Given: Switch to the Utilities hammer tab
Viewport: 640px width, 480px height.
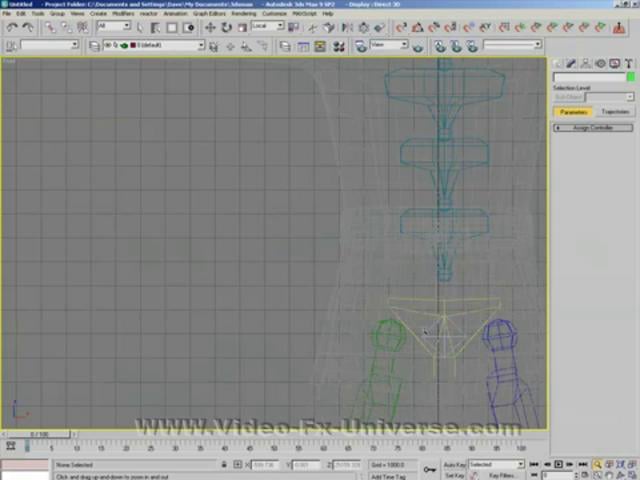Looking at the screenshot, I should [629, 63].
